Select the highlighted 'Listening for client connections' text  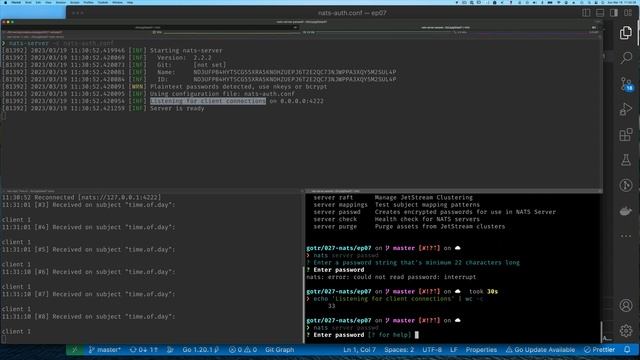[208, 101]
